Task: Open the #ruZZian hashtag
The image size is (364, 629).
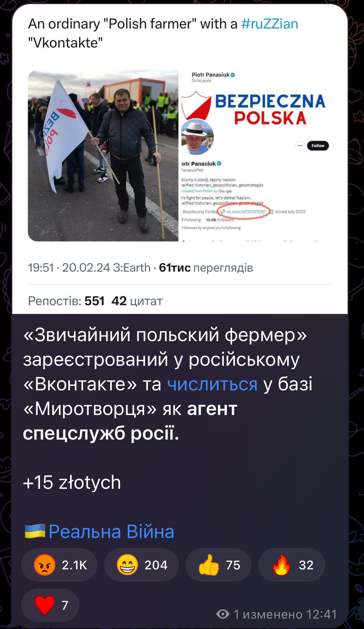Action: (x=270, y=24)
